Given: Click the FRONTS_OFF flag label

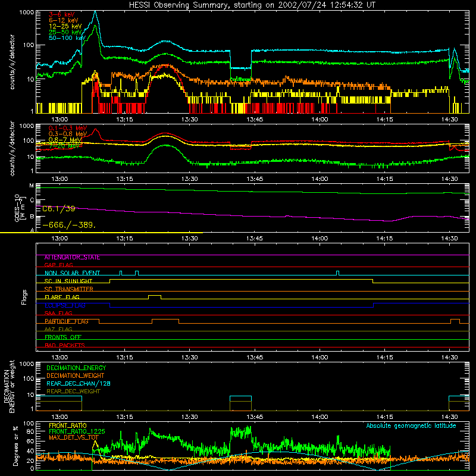Looking at the screenshot, I should [63, 337].
